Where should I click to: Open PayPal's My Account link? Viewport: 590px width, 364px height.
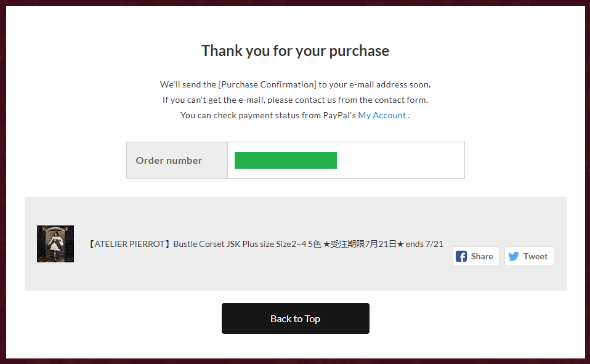pos(382,115)
